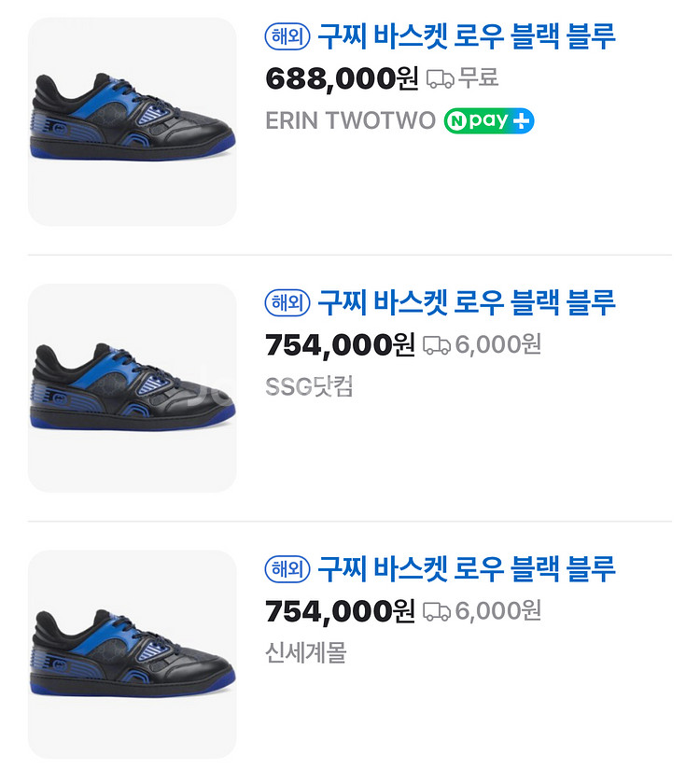Click the 754,000원 price in the SSG닷컴 listing
The width and height of the screenshot is (700, 782).
(340, 345)
